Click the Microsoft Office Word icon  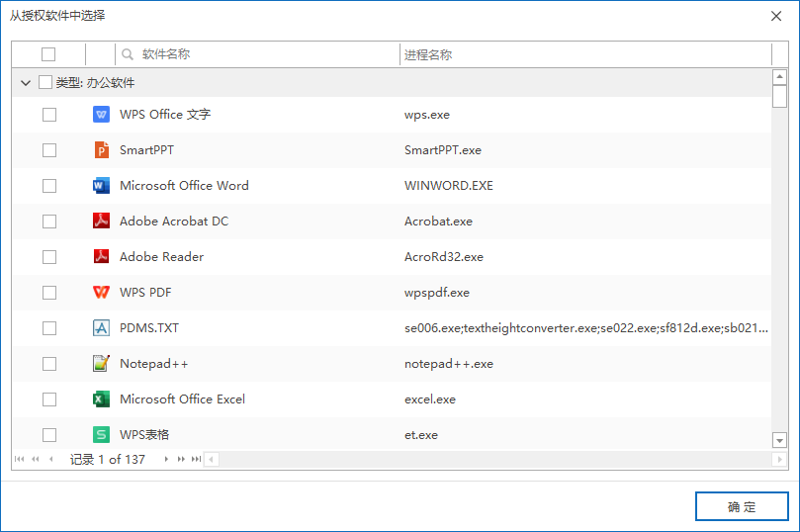pyautogui.click(x=101, y=186)
